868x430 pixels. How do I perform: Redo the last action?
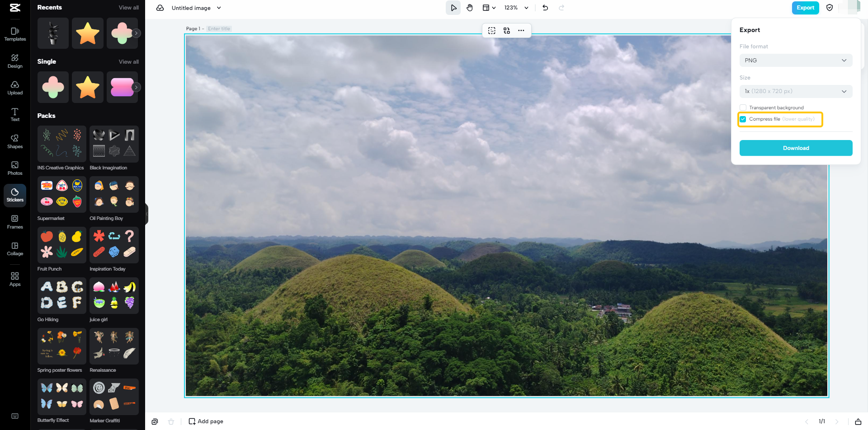tap(561, 8)
